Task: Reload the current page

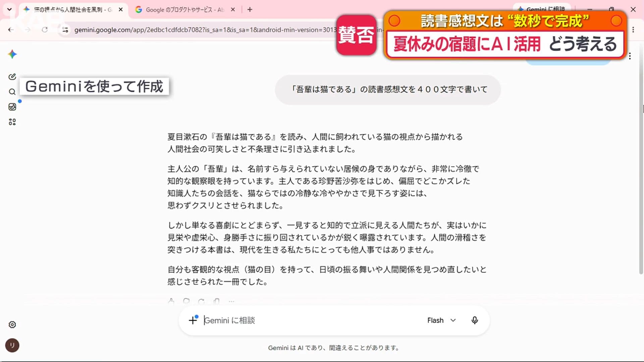Action: click(45, 29)
